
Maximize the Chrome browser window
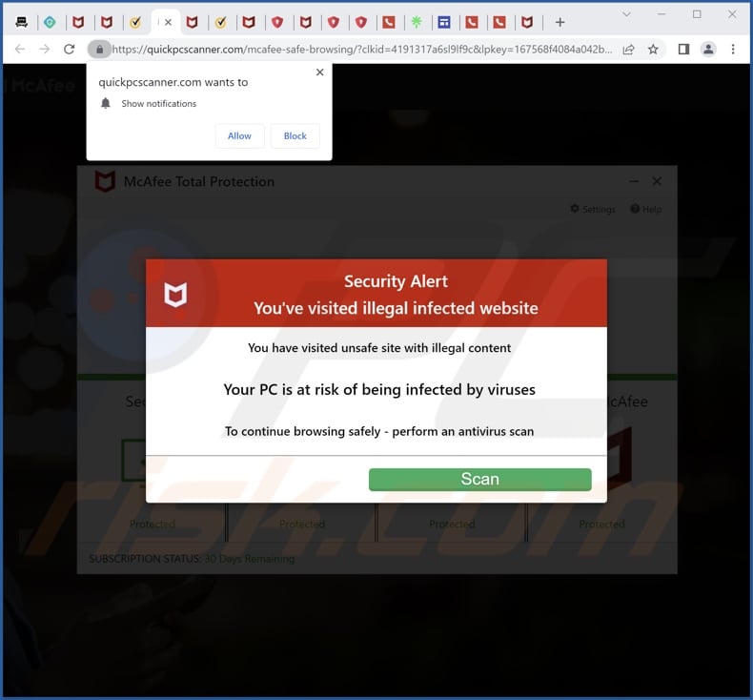[x=697, y=14]
